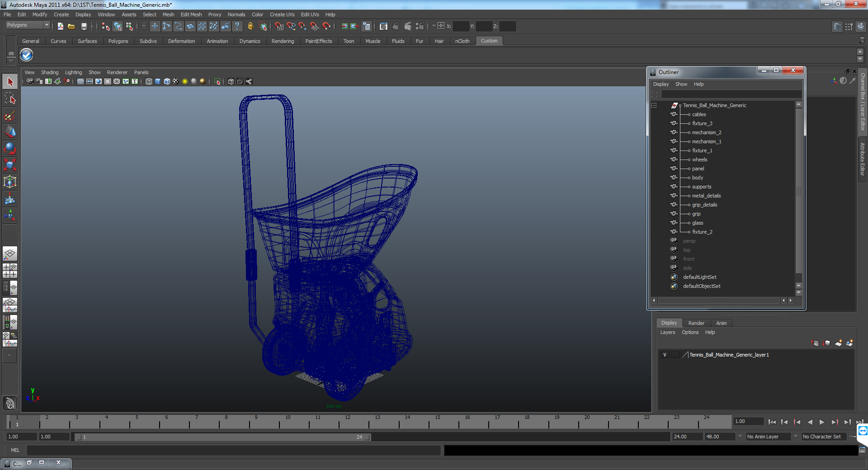The image size is (868, 470).
Task: Open Channel Box / Layer Editor side tab
Action: click(863, 102)
